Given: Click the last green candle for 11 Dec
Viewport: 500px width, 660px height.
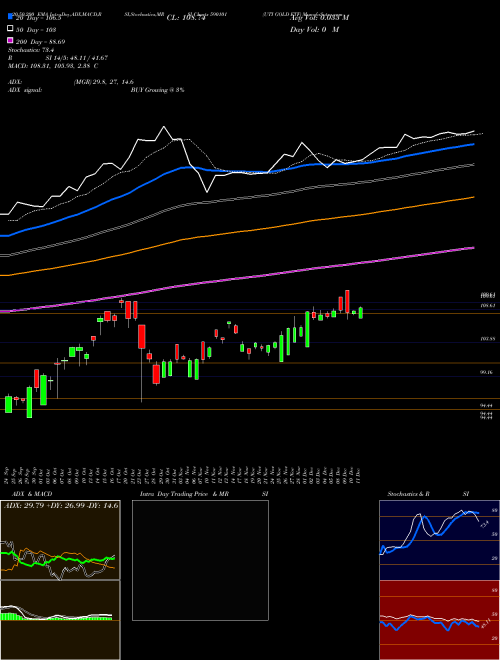Looking at the screenshot, I should tap(361, 313).
